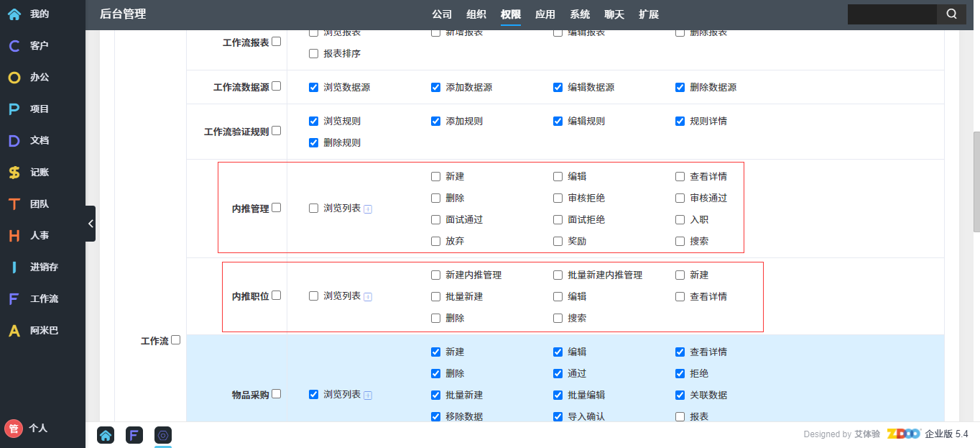Click the home icon in bottom bar
The width and height of the screenshot is (980, 448).
click(x=106, y=435)
